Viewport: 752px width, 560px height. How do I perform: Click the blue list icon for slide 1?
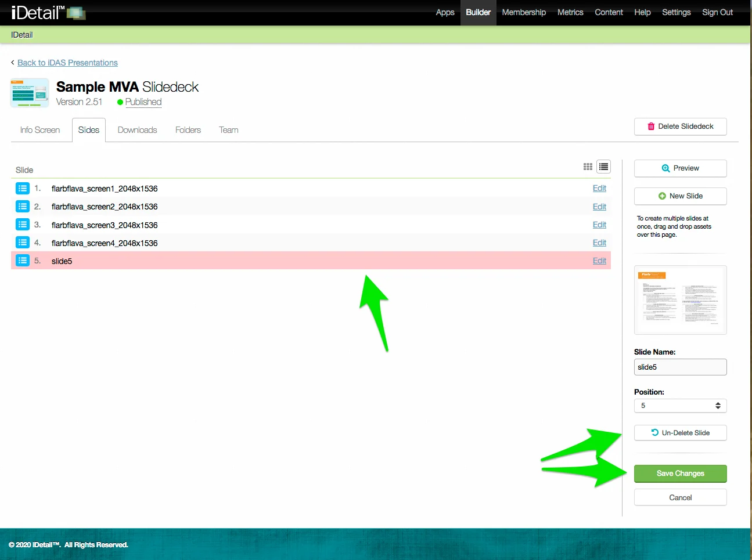pyautogui.click(x=23, y=189)
